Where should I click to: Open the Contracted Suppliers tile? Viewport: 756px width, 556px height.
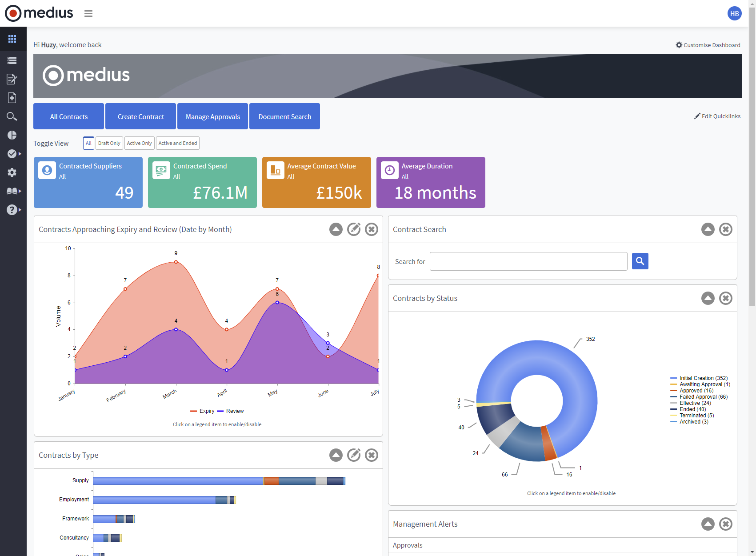[88, 182]
